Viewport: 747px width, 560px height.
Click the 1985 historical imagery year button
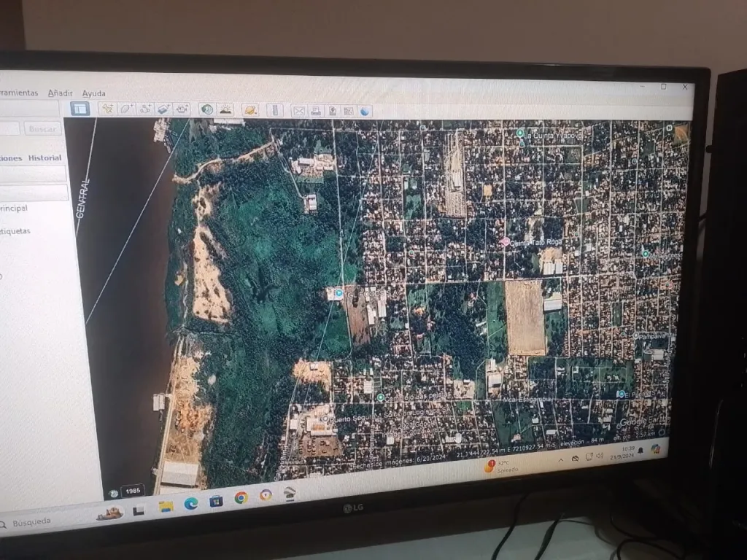point(133,491)
